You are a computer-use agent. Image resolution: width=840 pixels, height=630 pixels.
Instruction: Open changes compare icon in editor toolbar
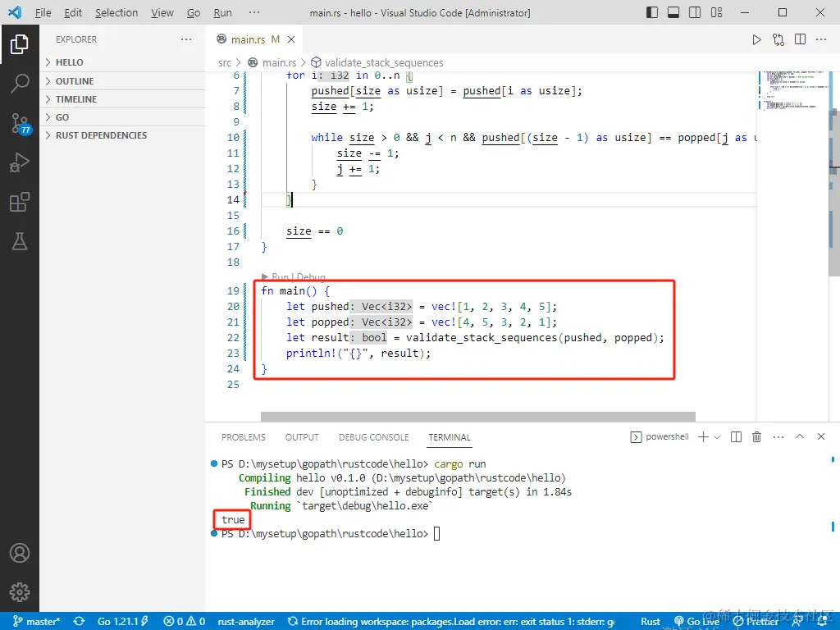coord(778,39)
